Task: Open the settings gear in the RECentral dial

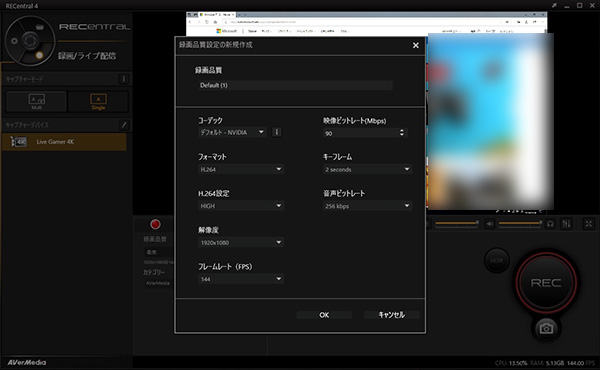Action: [x=14, y=41]
